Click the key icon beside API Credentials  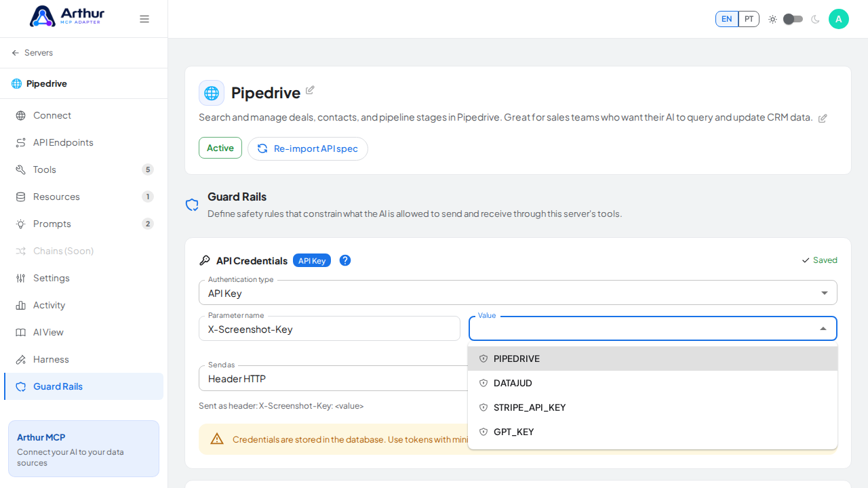click(x=205, y=261)
